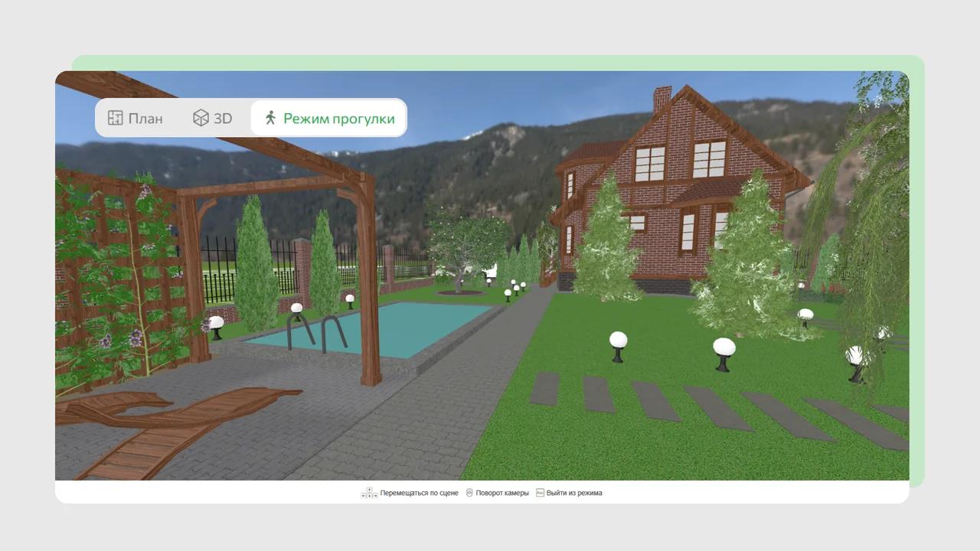Click the Esc key icon
This screenshot has height=551, width=980.
pos(540,493)
